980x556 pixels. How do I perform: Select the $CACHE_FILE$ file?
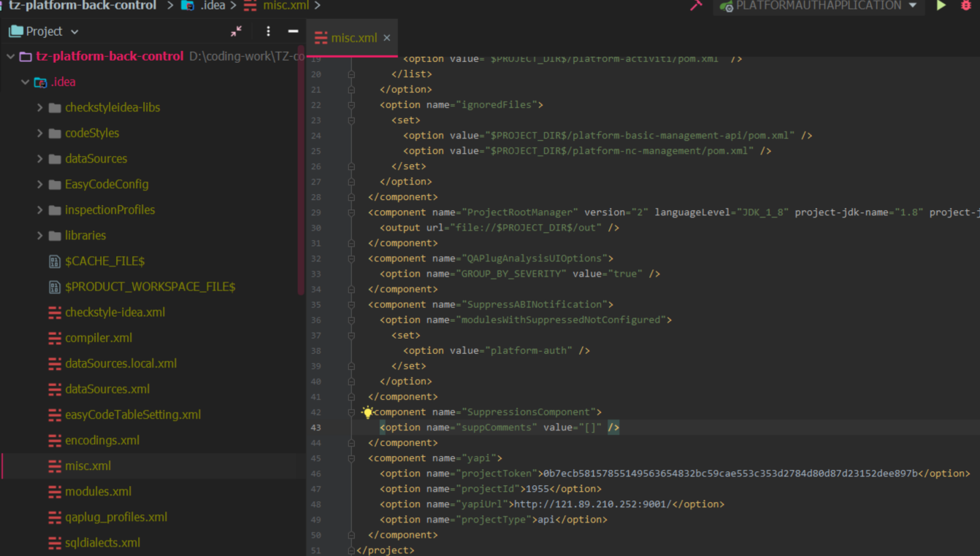click(x=104, y=260)
